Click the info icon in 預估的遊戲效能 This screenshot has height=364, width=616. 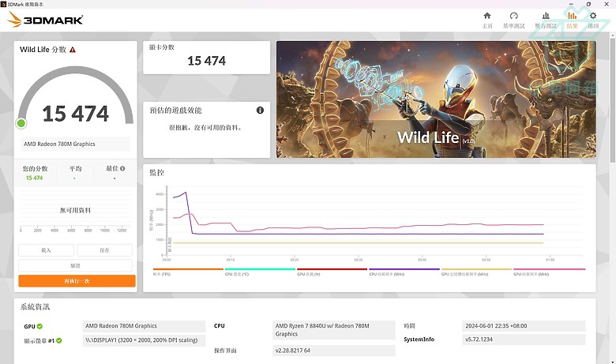tap(260, 111)
